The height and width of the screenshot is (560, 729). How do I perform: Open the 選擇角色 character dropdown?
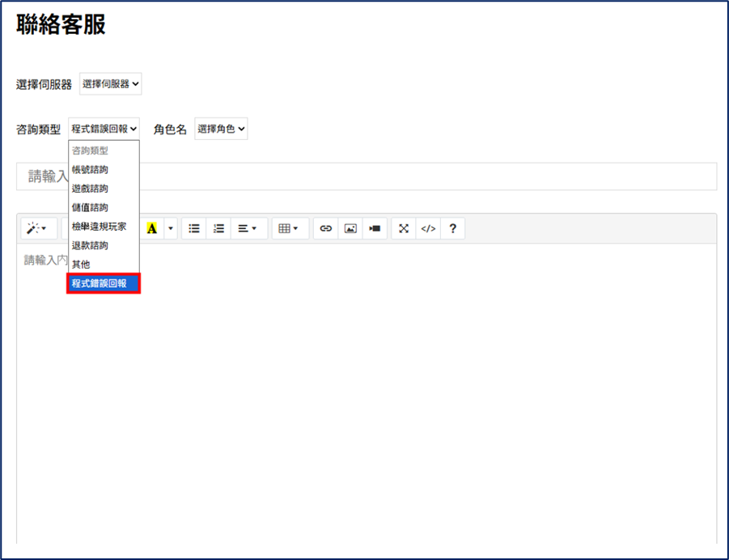(x=221, y=129)
